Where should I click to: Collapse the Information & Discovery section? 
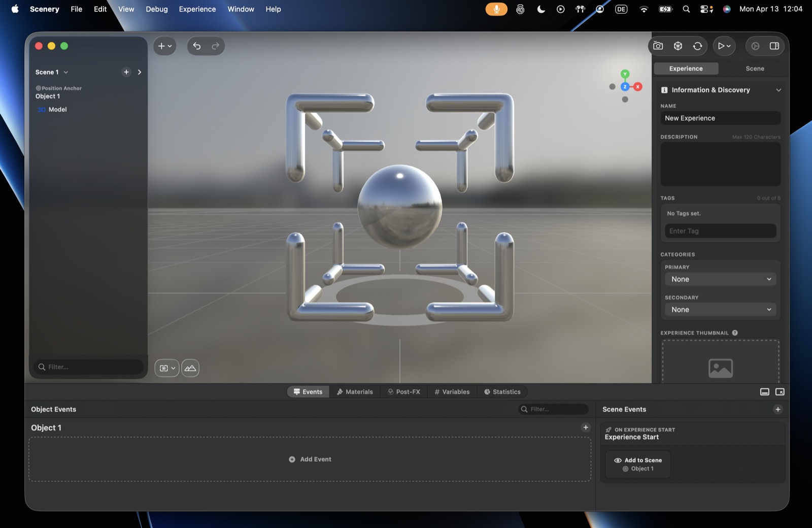click(x=779, y=90)
